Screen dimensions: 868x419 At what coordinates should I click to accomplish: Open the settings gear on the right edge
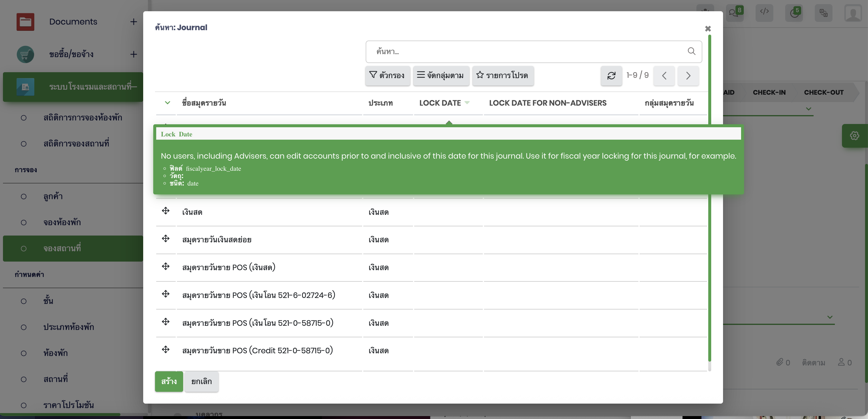click(x=854, y=136)
